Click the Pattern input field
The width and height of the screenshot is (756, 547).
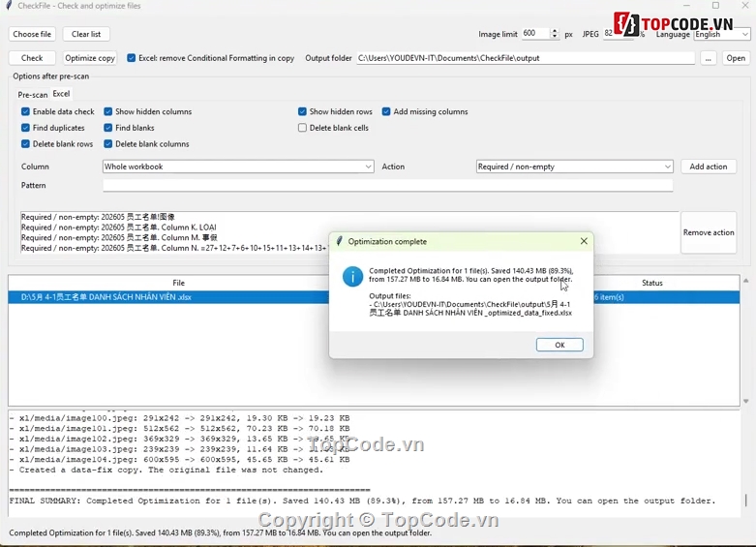click(387, 185)
